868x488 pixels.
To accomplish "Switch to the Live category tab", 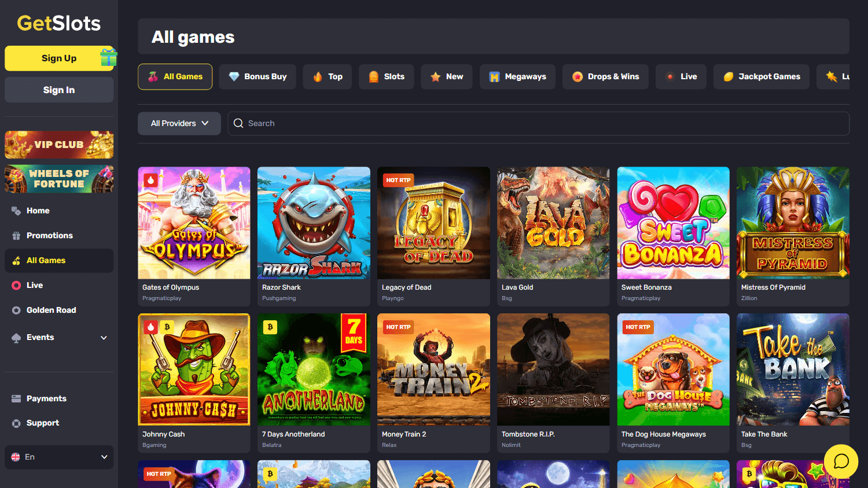I will 681,76.
